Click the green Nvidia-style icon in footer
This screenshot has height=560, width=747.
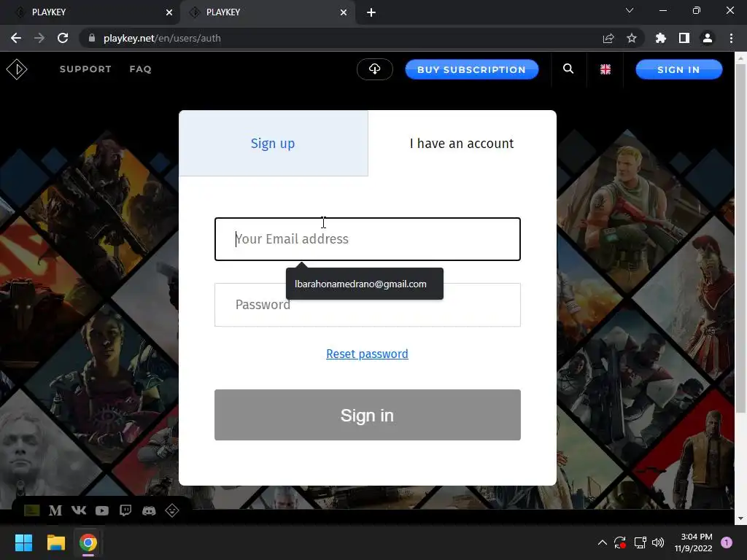tap(32, 510)
